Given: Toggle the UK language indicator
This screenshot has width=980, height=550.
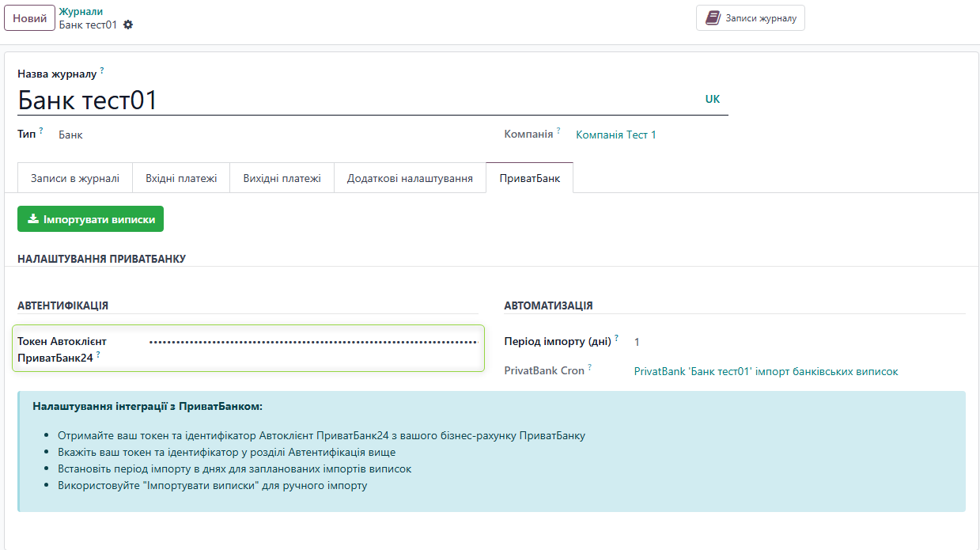Looking at the screenshot, I should (x=713, y=99).
